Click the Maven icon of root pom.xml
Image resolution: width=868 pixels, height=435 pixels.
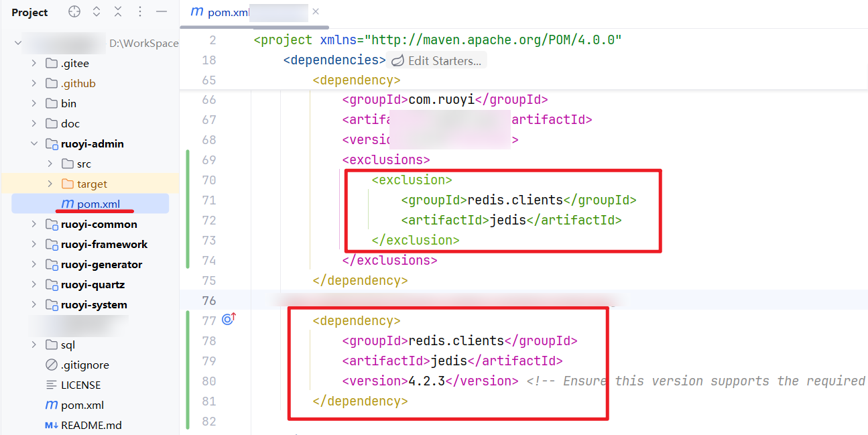pyautogui.click(x=51, y=405)
